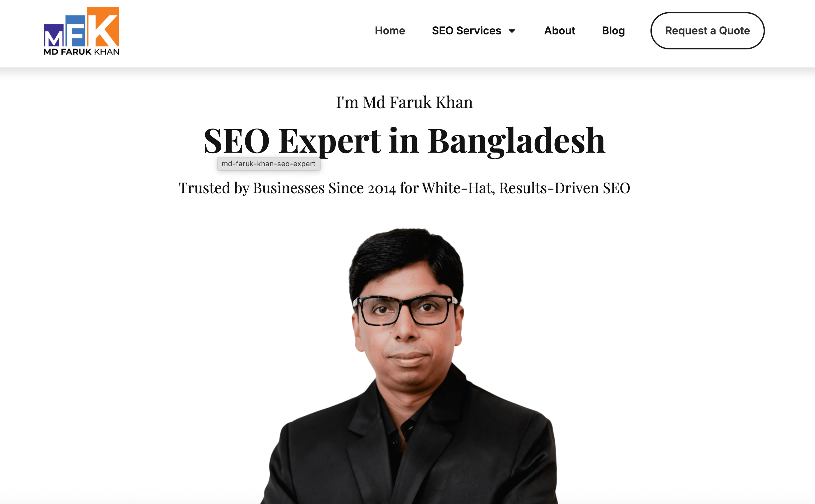Viewport: 815px width, 504px height.
Task: Click the orange K block in logo
Action: tap(103, 26)
